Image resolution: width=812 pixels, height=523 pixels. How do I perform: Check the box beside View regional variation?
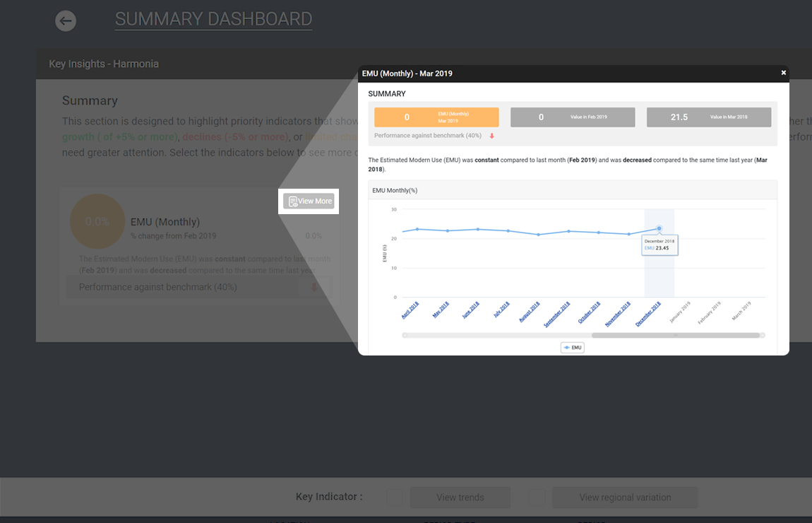point(537,497)
